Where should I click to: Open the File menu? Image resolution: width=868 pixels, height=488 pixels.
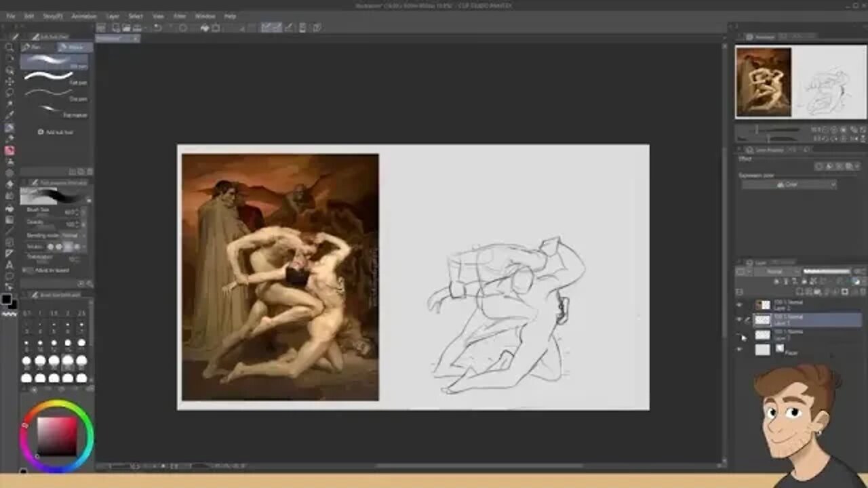(10, 16)
